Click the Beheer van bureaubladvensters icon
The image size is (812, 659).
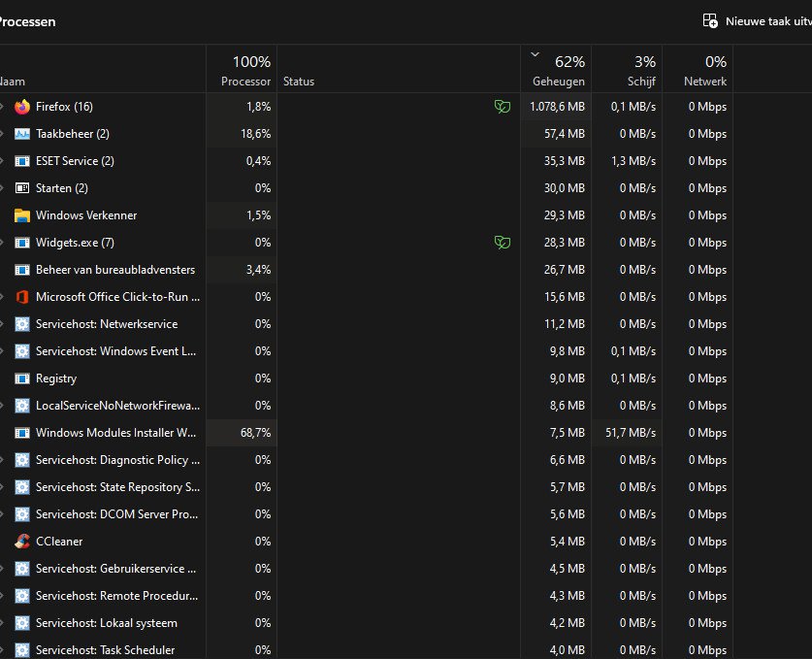click(x=22, y=270)
